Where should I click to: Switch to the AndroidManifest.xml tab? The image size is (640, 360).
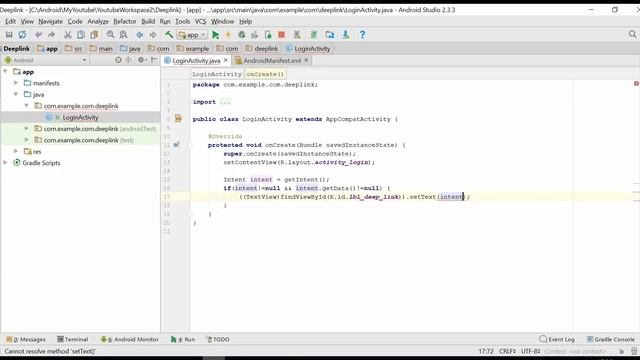tap(272, 60)
